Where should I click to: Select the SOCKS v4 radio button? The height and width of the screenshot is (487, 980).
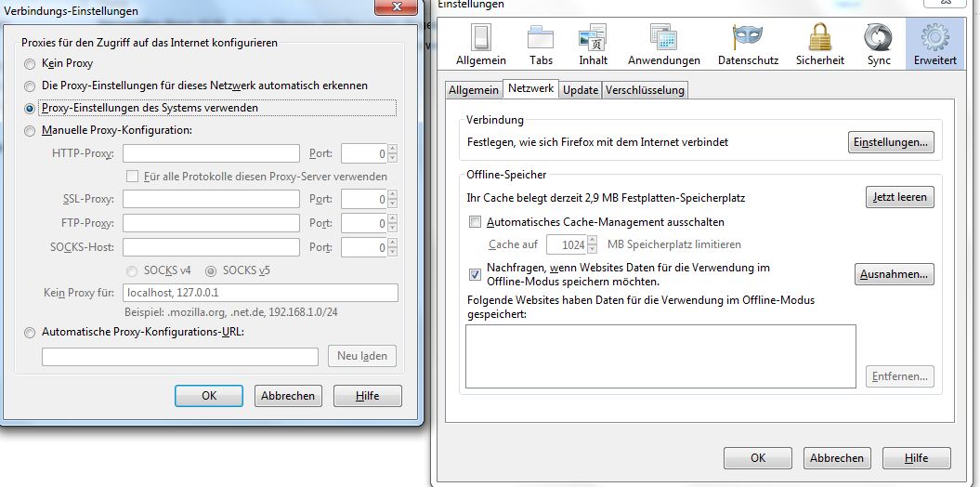[132, 271]
